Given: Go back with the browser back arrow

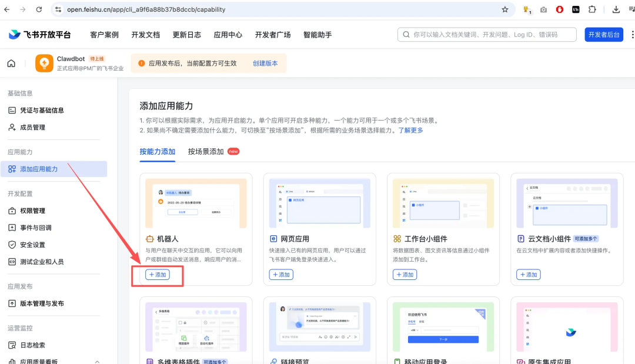Looking at the screenshot, I should point(7,9).
